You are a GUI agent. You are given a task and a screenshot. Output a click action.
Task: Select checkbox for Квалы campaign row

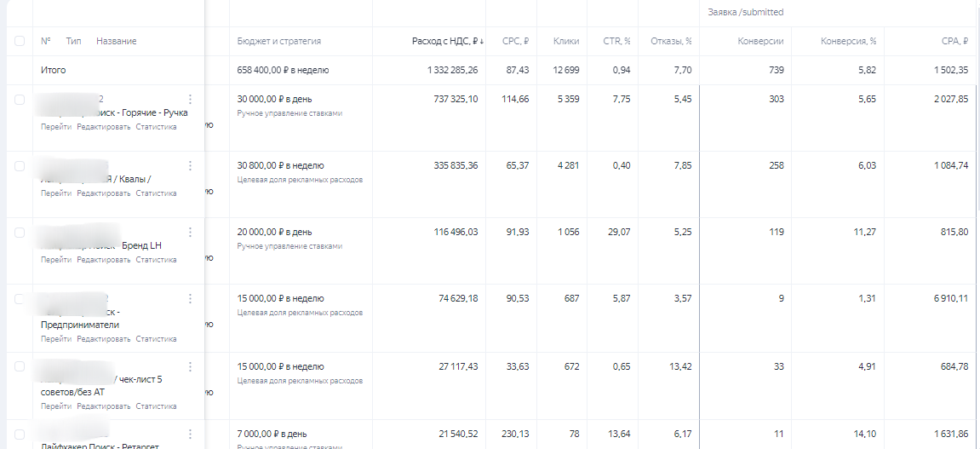(20, 166)
